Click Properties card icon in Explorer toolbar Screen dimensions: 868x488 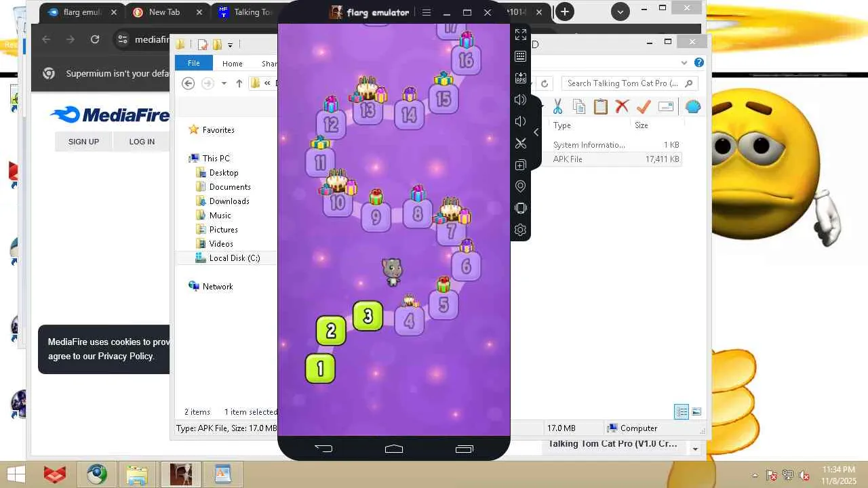tap(666, 106)
